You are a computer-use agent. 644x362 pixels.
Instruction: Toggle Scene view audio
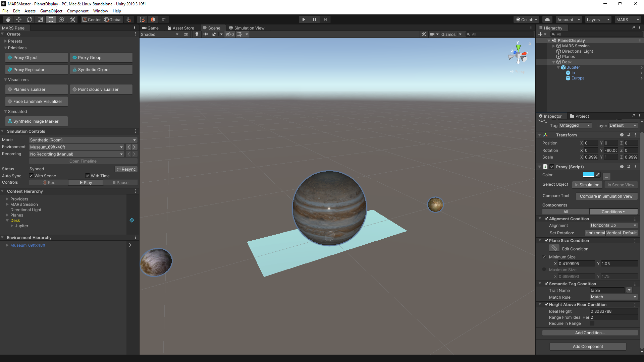(x=206, y=34)
